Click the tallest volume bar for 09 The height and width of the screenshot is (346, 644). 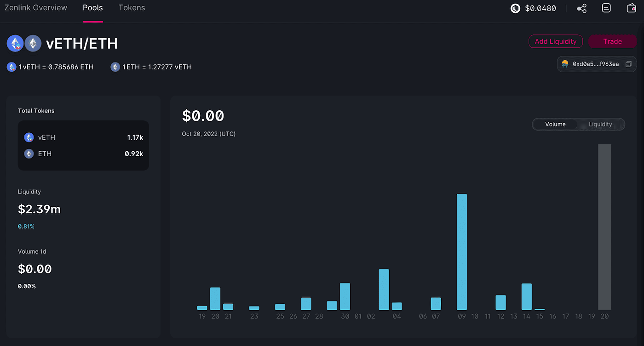coord(462,252)
